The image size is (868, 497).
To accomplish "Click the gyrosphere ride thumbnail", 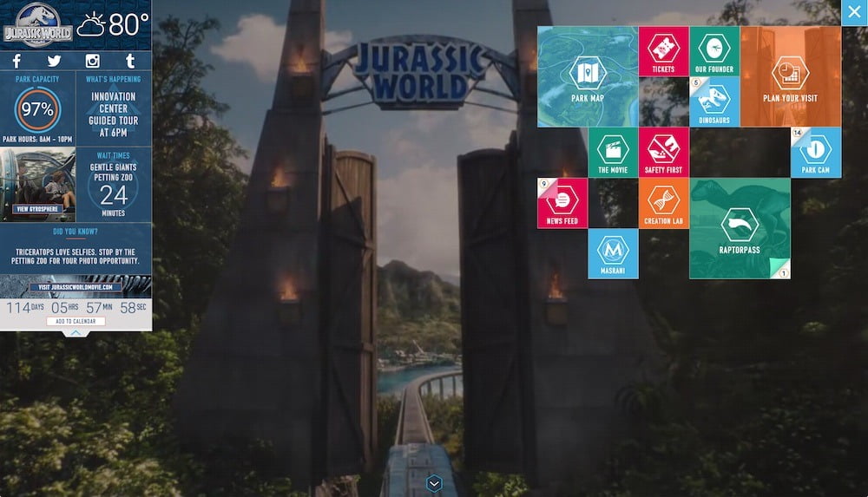I will point(37,184).
